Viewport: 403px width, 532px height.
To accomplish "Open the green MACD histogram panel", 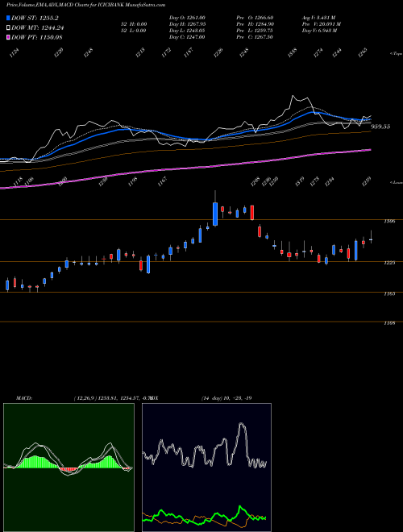I will tap(69, 468).
